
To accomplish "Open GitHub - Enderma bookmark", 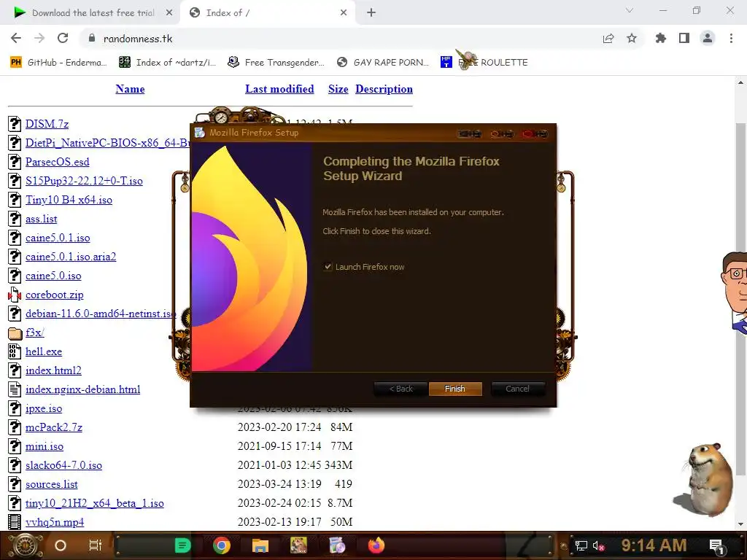I will [58, 63].
